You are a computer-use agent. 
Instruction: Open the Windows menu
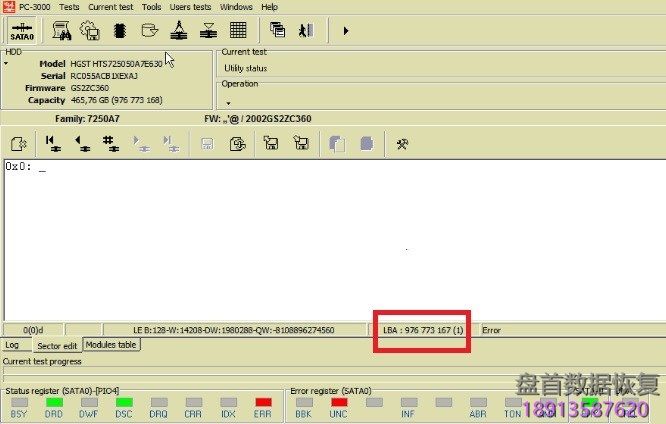pyautogui.click(x=236, y=7)
